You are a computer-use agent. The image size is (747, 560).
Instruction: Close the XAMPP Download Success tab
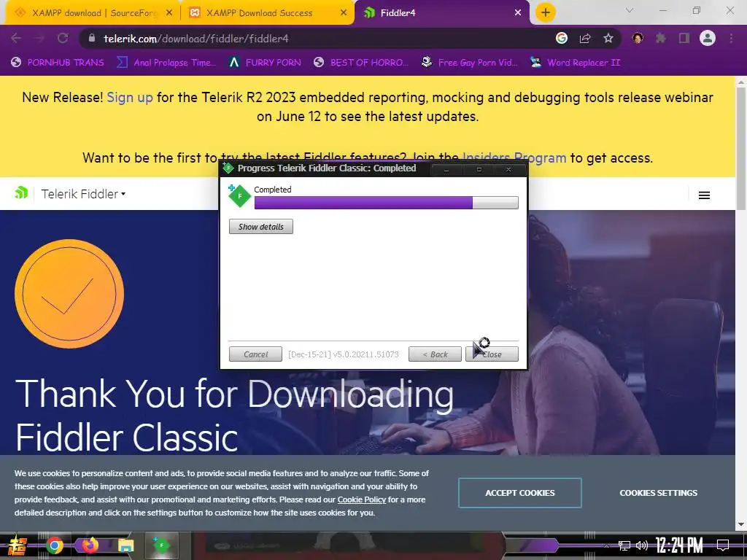[344, 13]
